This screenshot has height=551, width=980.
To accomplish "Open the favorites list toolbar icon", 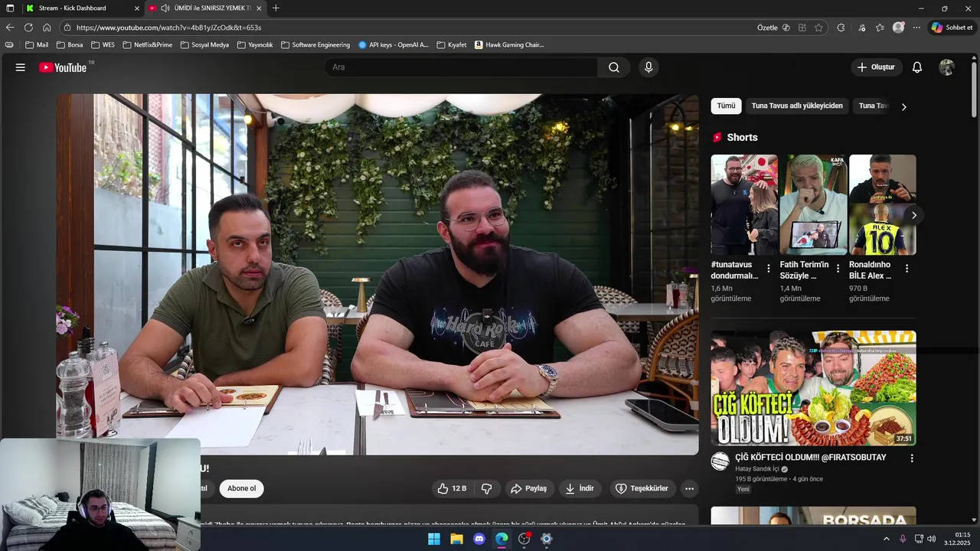I will (x=880, y=28).
